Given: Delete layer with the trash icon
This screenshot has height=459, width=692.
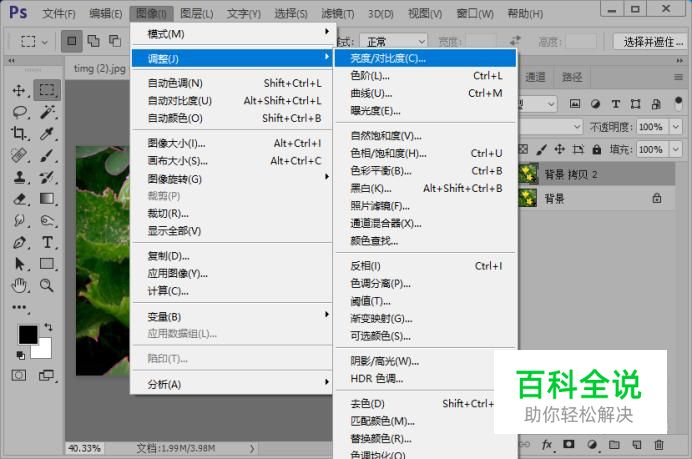Looking at the screenshot, I should [658, 444].
